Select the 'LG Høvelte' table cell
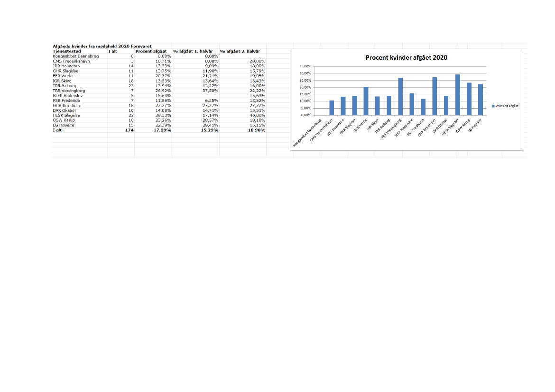Image resolution: width=555 pixels, height=392 pixels. 64,125
